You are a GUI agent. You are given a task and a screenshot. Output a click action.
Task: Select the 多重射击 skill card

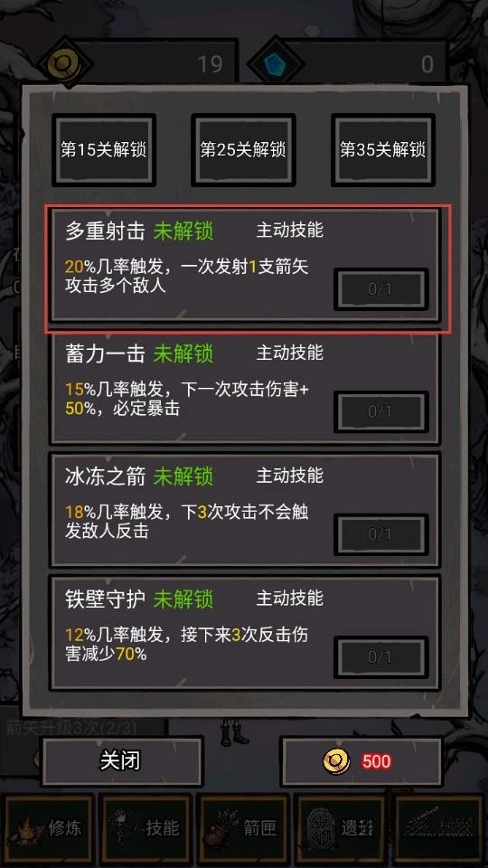(x=245, y=265)
